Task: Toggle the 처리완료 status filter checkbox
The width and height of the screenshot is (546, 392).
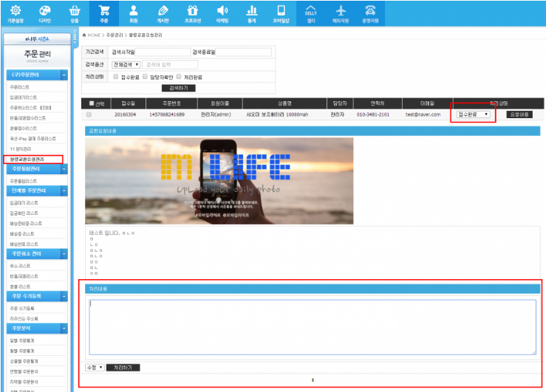Action: 177,76
